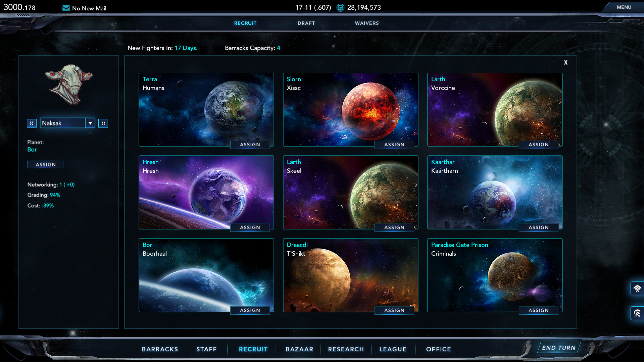Click ASSIGN under planet Bor in left panel
This screenshot has height=362, width=644.
pos(45,164)
